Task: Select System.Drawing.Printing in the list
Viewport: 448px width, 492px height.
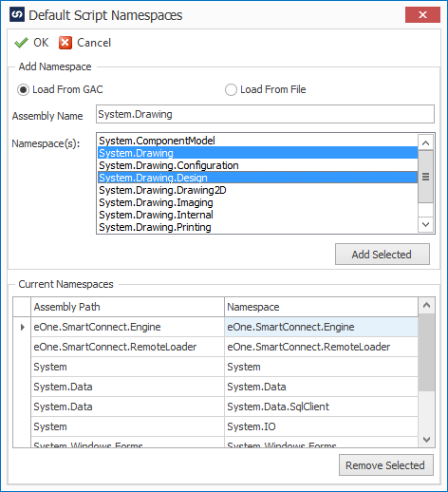Action: pyautogui.click(x=257, y=227)
